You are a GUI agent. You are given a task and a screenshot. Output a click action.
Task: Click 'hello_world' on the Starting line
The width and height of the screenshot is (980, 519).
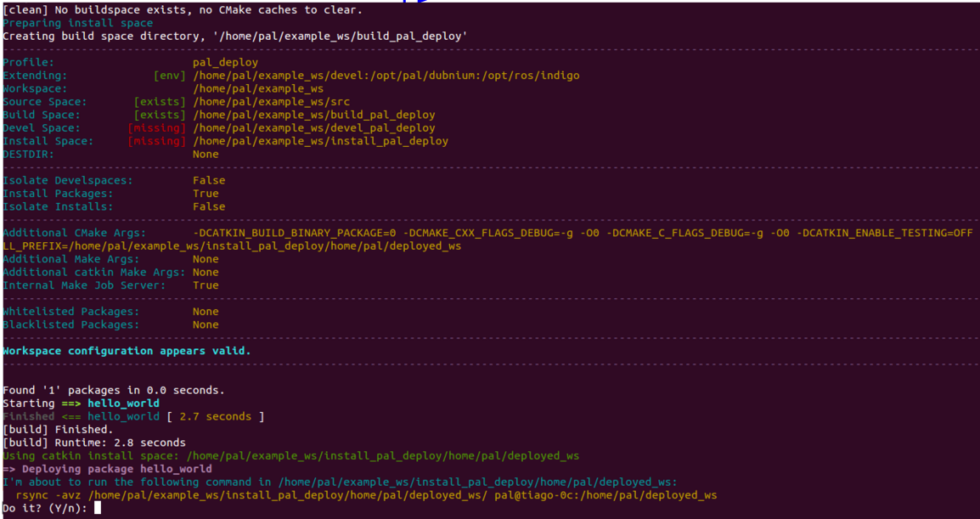(123, 403)
